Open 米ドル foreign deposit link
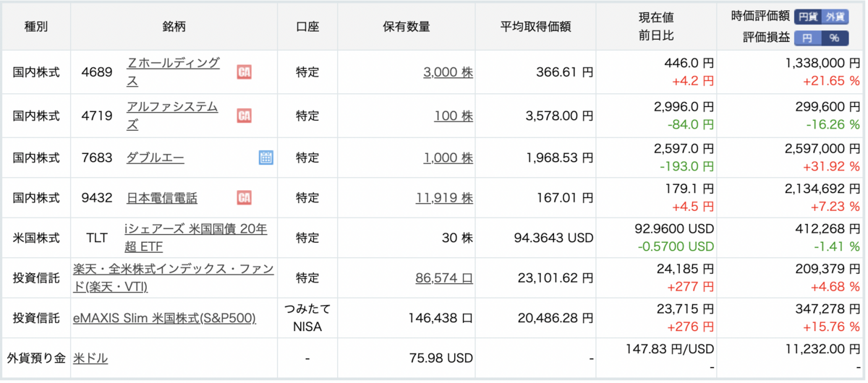The height and width of the screenshot is (383, 868). tap(90, 358)
